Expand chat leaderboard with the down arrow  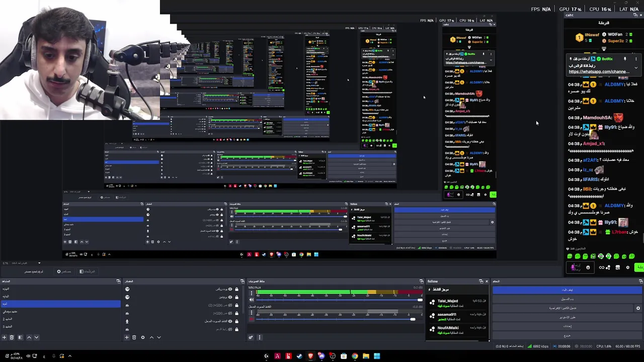604,49
